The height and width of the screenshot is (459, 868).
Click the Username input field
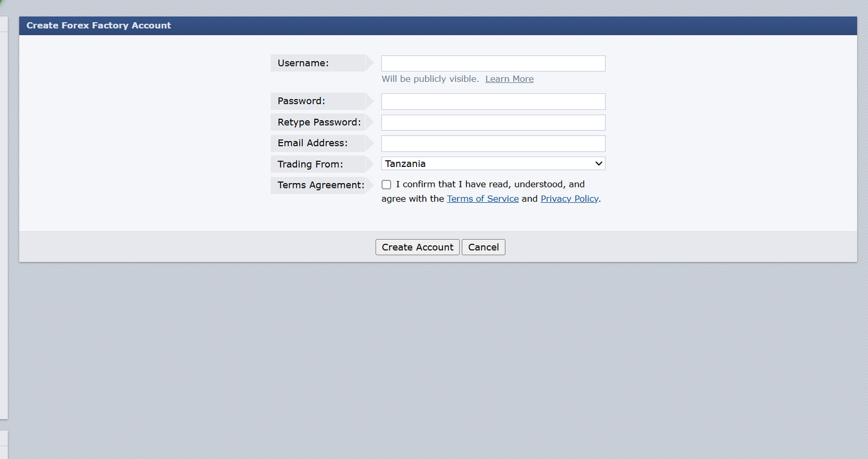493,63
